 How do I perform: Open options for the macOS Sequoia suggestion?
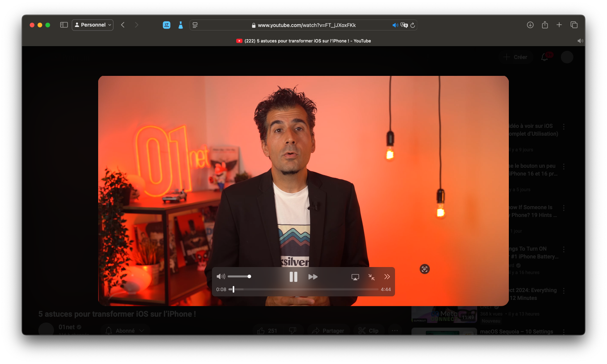[564, 332]
